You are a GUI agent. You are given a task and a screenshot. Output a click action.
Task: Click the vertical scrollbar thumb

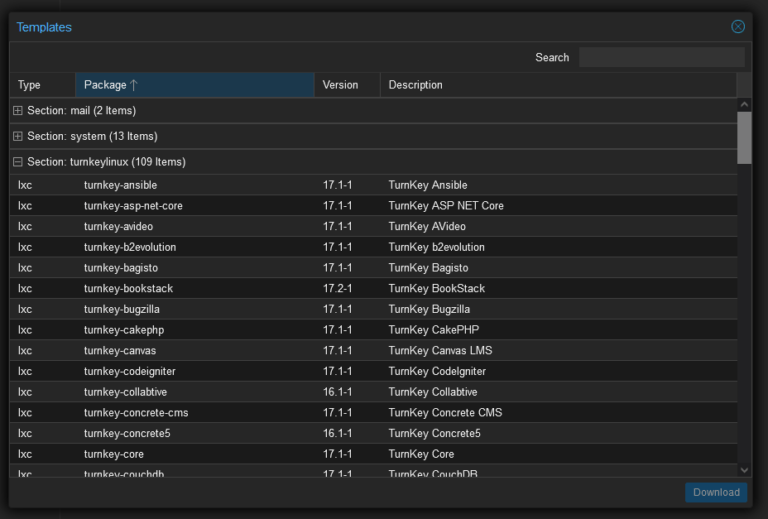744,138
